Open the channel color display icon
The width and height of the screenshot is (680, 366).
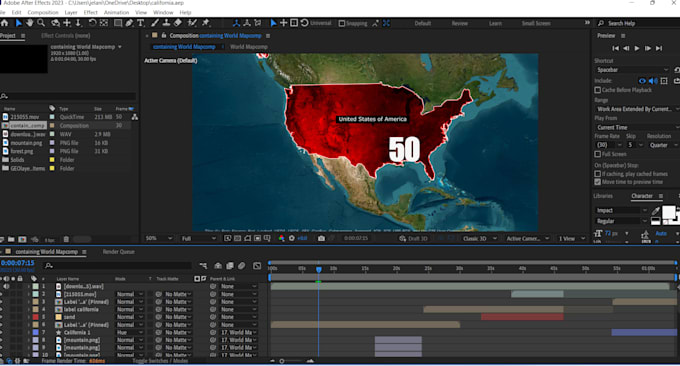[x=281, y=238]
